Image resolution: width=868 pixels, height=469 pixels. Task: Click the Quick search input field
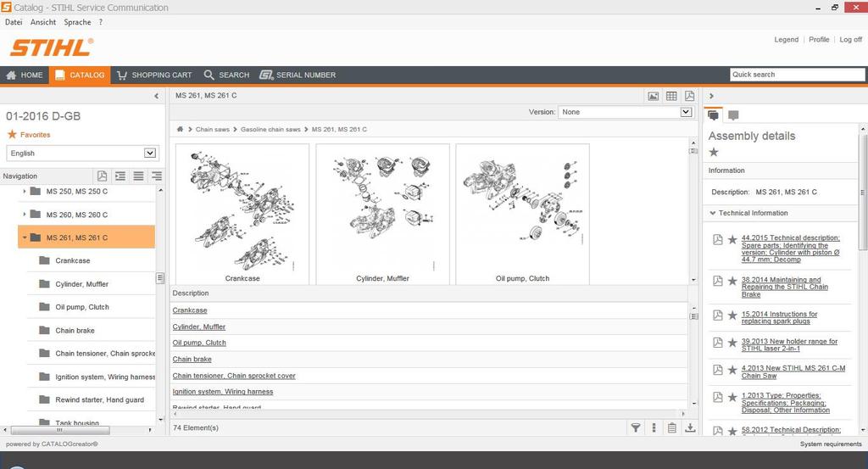tap(797, 74)
